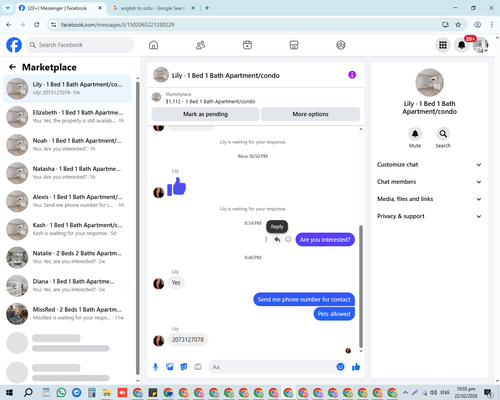Screen dimensions: 500x400
Task: Click the Facebook logo
Action: [14, 45]
